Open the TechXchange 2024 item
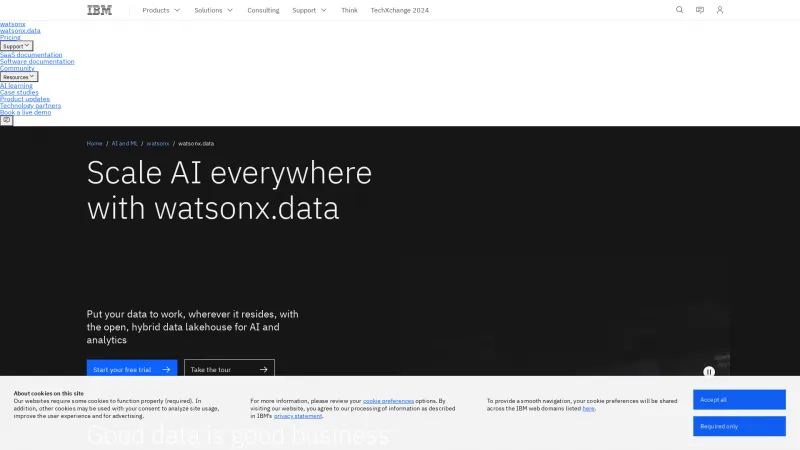 coord(399,10)
